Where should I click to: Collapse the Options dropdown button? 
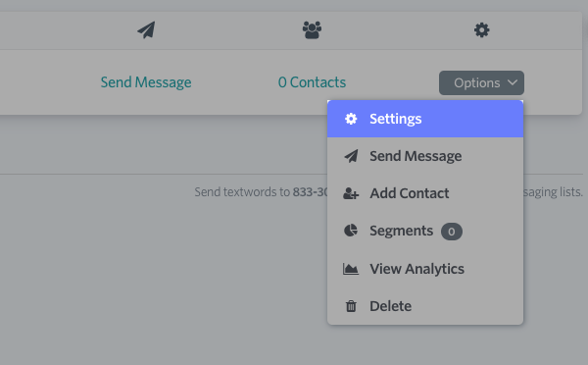coord(481,83)
